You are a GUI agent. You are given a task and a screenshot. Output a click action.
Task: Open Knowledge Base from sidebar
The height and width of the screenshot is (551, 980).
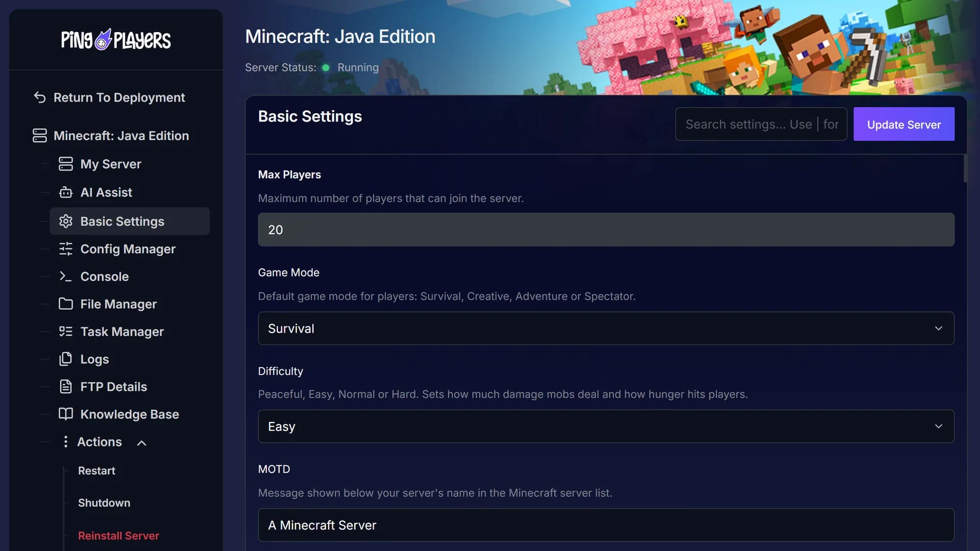point(130,414)
